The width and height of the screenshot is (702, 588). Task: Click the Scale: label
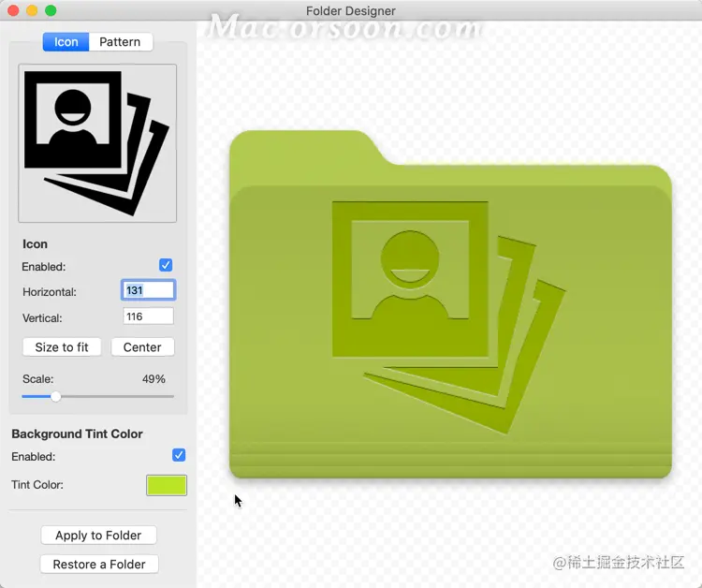point(37,379)
